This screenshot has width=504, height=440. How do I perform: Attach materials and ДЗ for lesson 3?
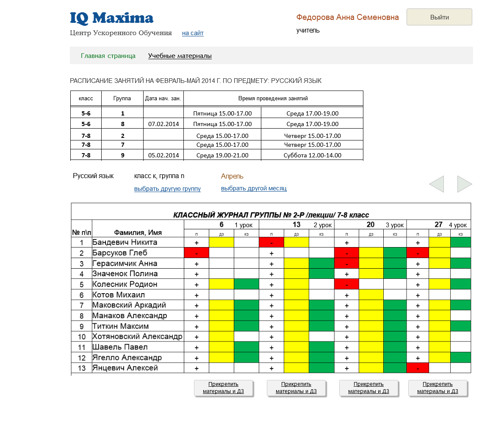click(368, 388)
